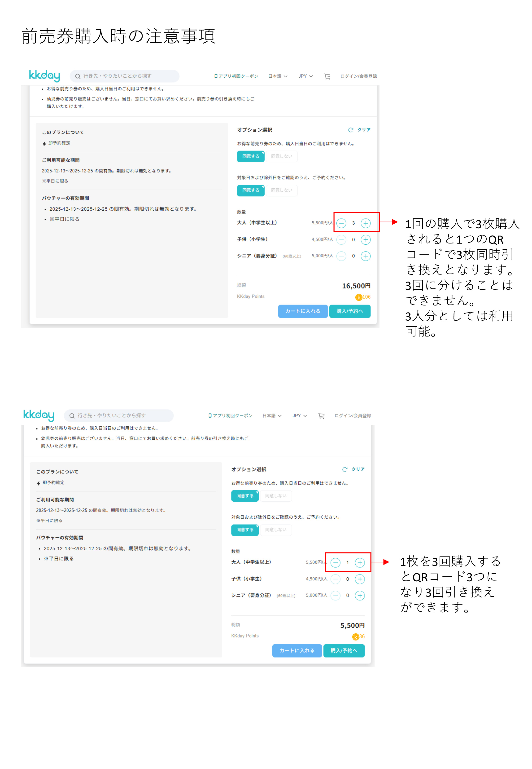Select second 同意しない option in top panel
The width and height of the screenshot is (532, 769).
(282, 190)
